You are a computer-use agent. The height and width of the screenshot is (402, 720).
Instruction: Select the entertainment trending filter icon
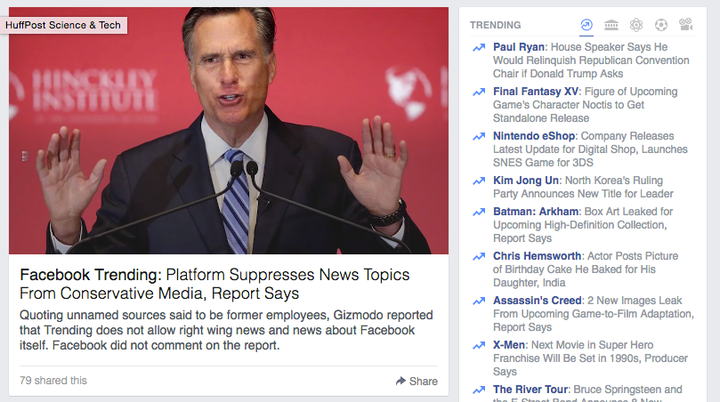tap(686, 24)
